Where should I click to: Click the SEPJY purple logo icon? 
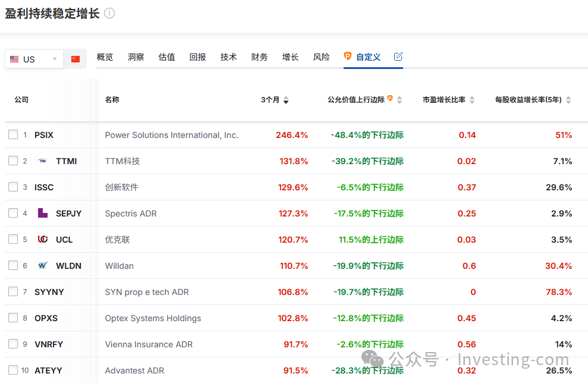click(x=43, y=214)
